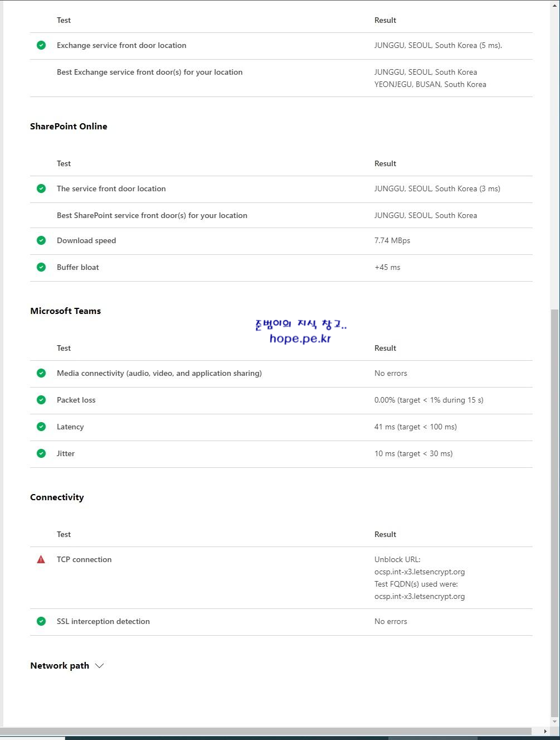Click 'No errors' result for Media connectivity

coord(391,373)
